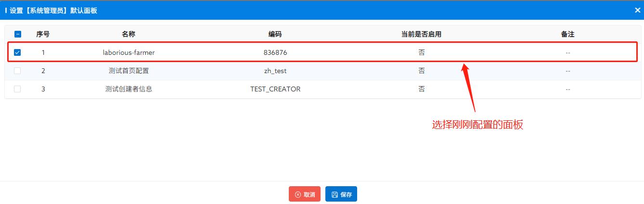
Task: Select the 测试创建者信息 name cell
Action: point(129,89)
